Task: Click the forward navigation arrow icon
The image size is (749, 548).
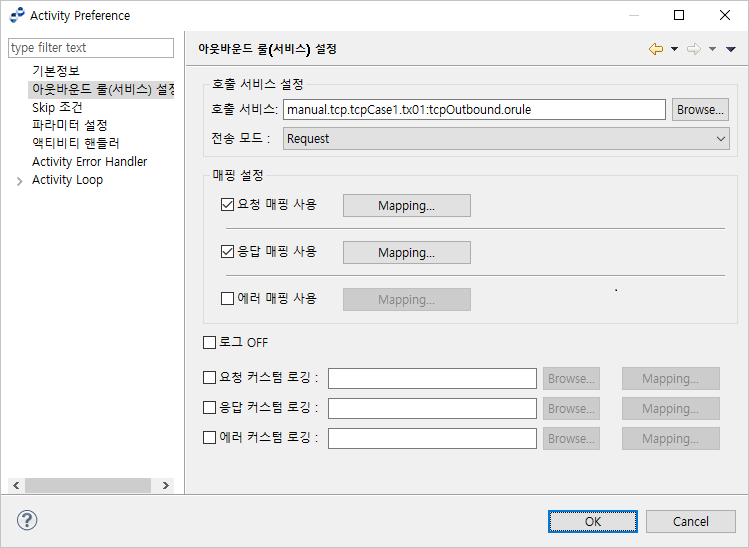Action: [x=693, y=49]
